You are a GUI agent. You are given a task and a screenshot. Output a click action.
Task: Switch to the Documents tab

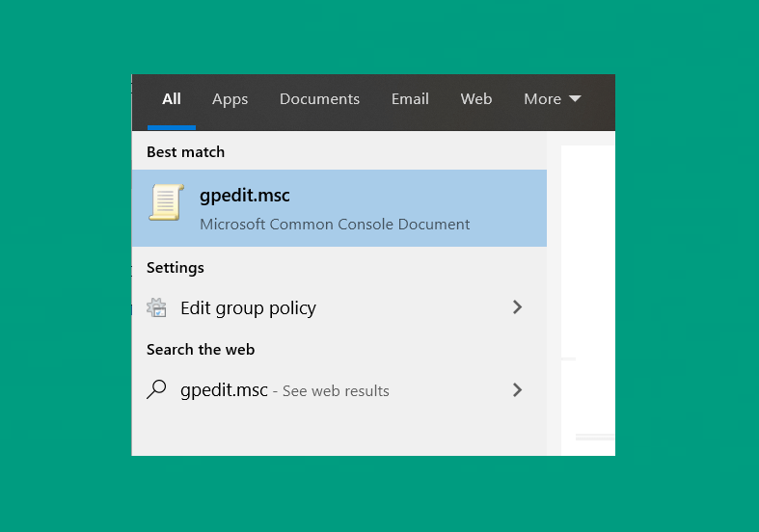(319, 99)
